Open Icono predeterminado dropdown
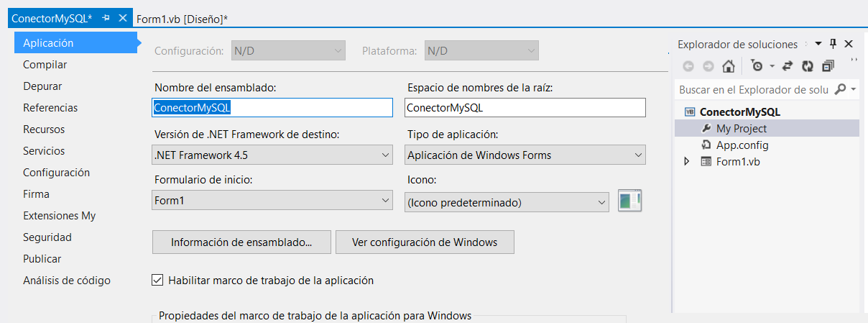868x323 pixels. point(507,203)
